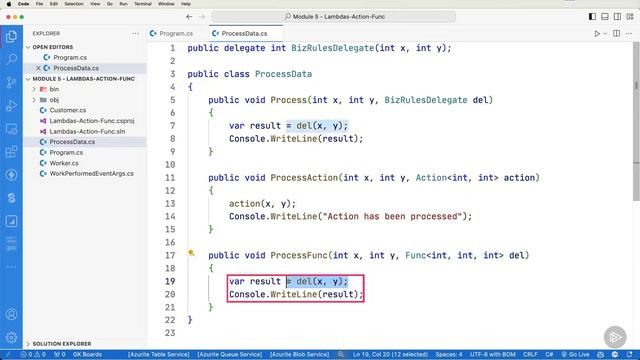Open the Remote Explorer view
The width and height of the screenshot is (640, 360).
[x=11, y=129]
